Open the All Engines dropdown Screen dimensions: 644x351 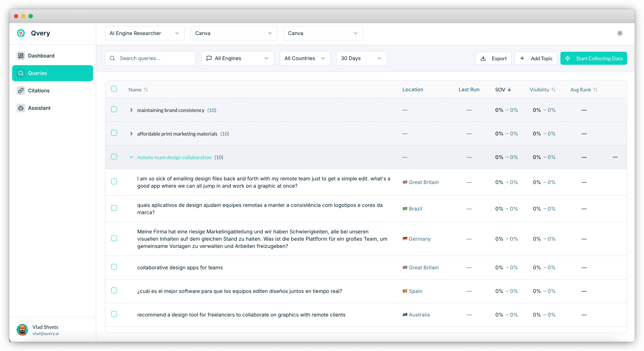[x=237, y=58]
